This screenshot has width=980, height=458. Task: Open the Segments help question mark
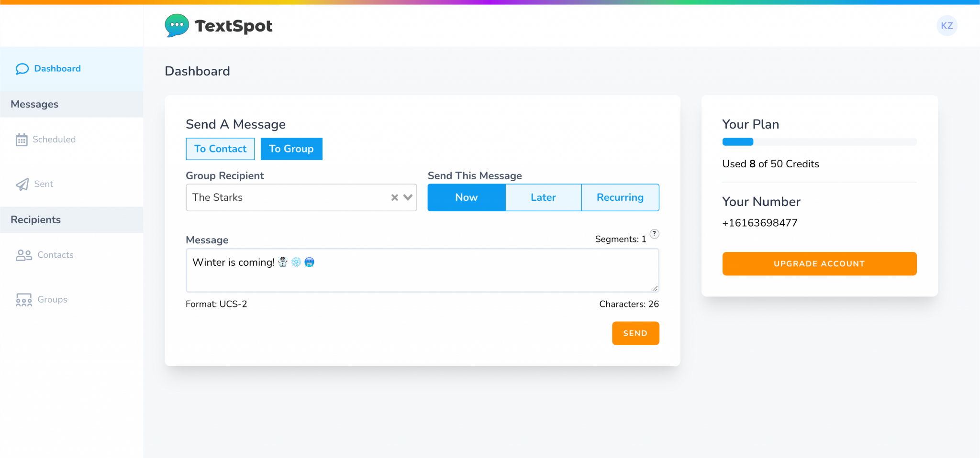[654, 234]
